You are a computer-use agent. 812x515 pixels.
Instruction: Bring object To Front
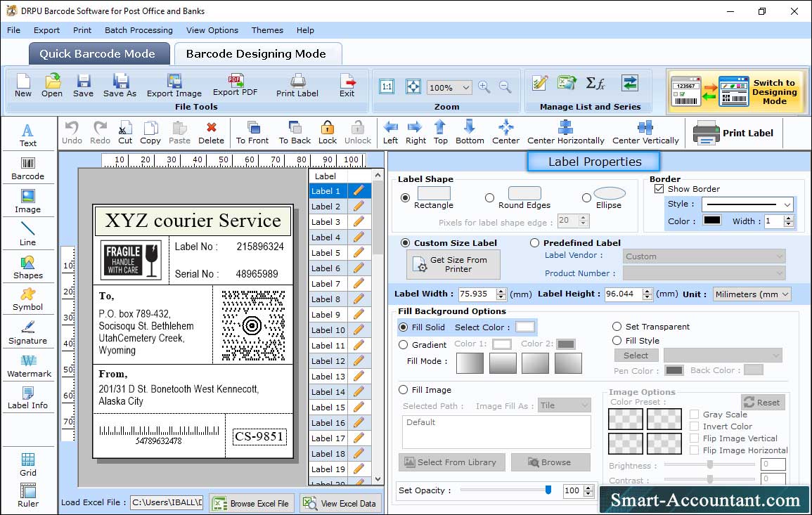tap(252, 133)
